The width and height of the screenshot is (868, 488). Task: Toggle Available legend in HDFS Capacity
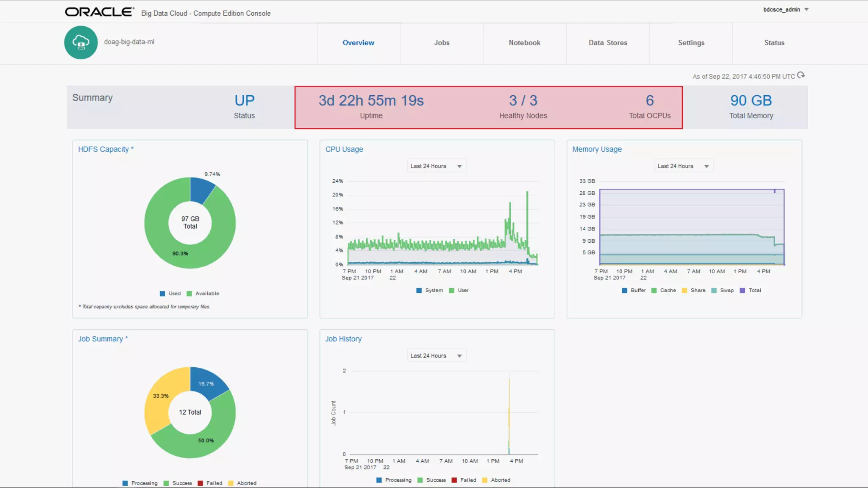pyautogui.click(x=203, y=294)
